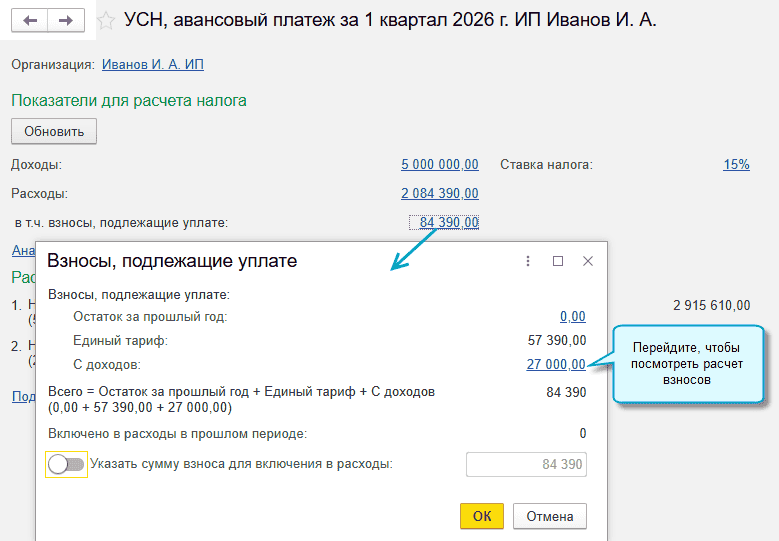Maximize the Взносы dialog window
Viewport: 779px width, 541px height.
click(x=558, y=261)
